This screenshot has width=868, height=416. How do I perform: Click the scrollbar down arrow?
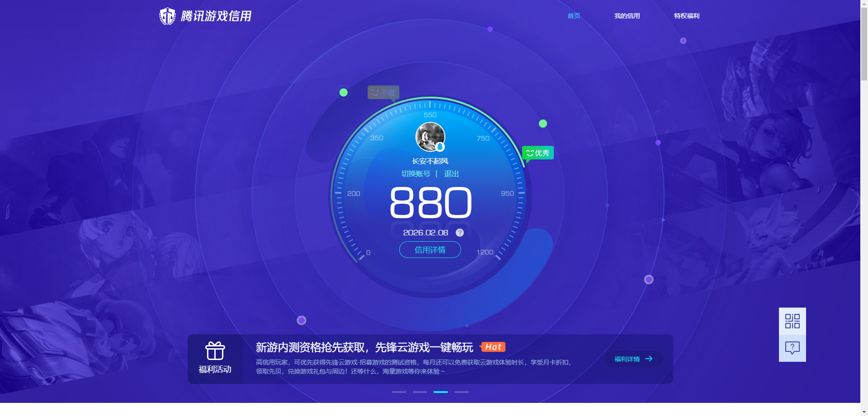point(864,411)
